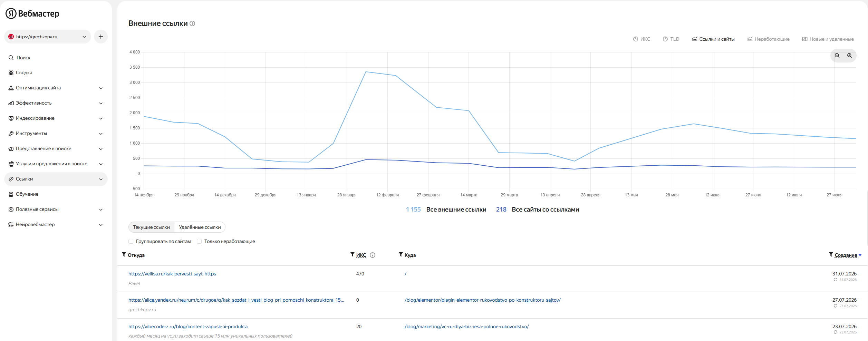This screenshot has width=868, height=341.
Task: Switch to the Неработающие tab
Action: (x=769, y=39)
